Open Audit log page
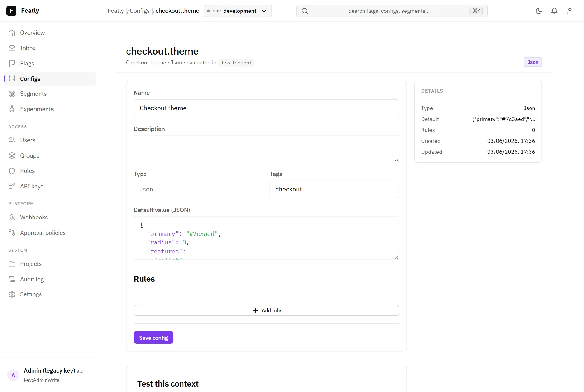 tap(50, 279)
